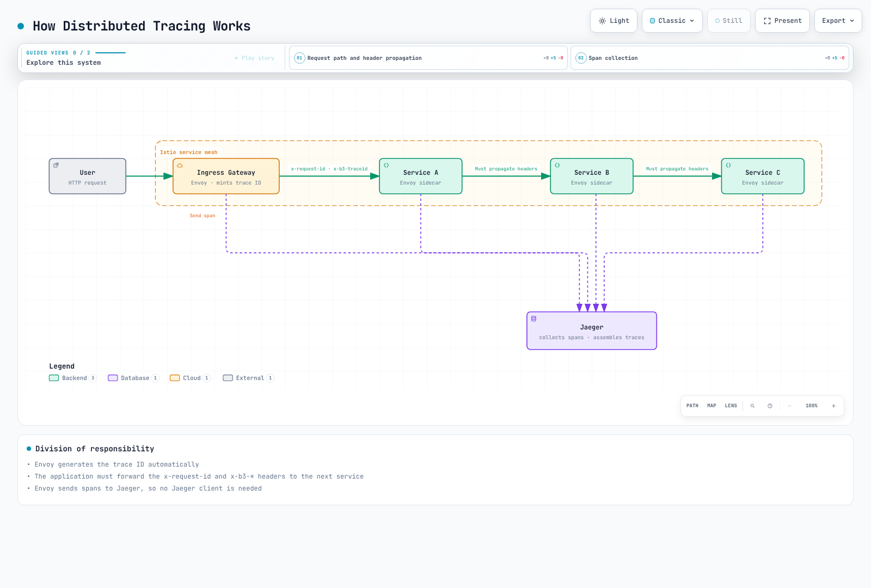This screenshot has height=588, width=871.
Task: Select the Ingress Gateway node
Action: coord(226,176)
